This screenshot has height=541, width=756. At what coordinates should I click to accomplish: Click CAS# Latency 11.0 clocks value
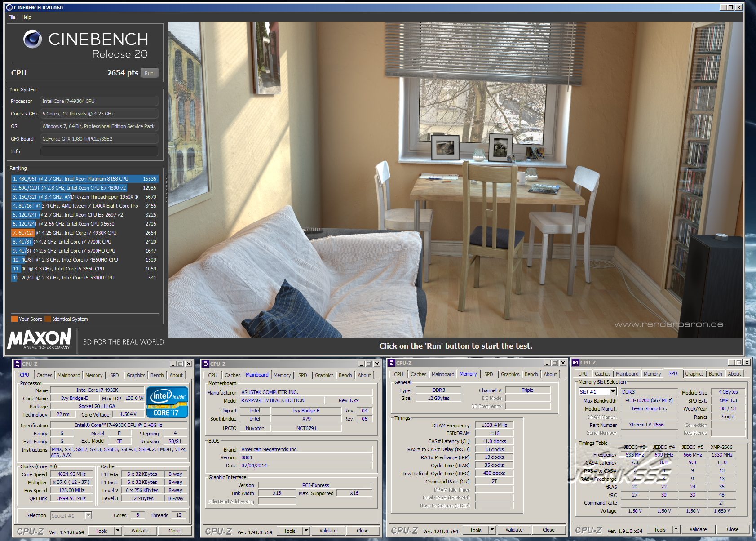[494, 441]
